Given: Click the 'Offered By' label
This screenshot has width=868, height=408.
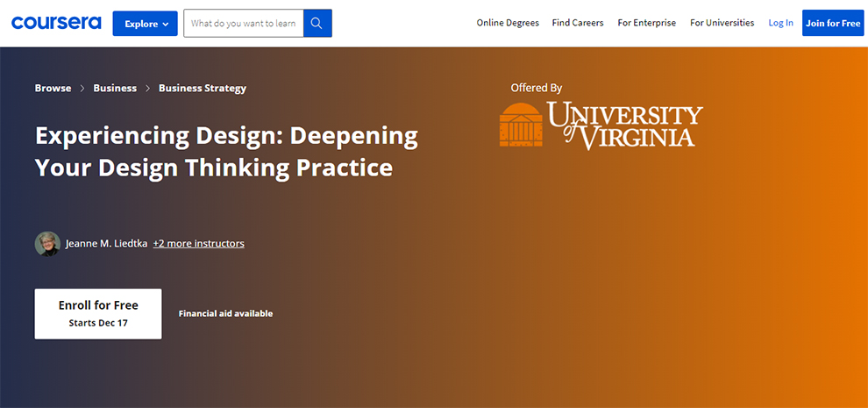Looking at the screenshot, I should (x=537, y=88).
